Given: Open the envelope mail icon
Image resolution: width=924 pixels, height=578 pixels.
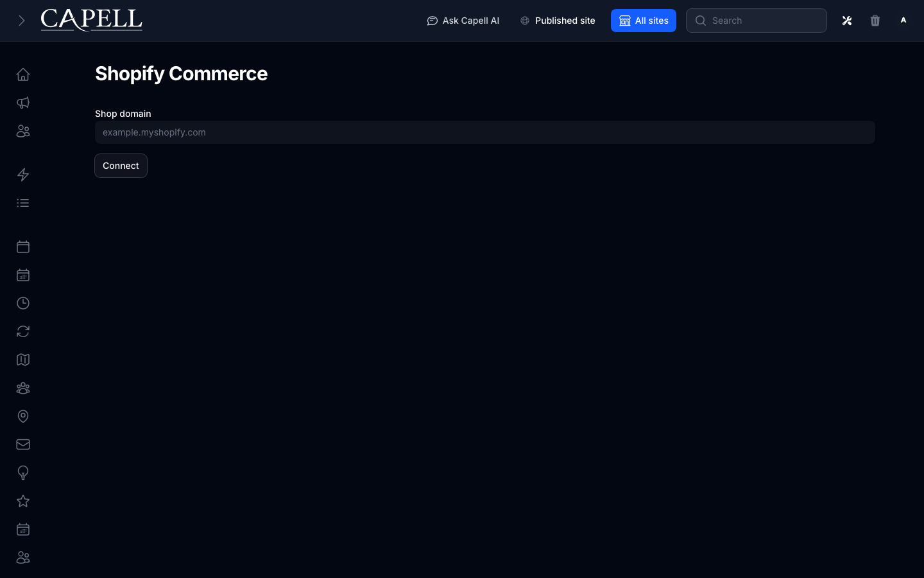Looking at the screenshot, I should click(x=23, y=444).
